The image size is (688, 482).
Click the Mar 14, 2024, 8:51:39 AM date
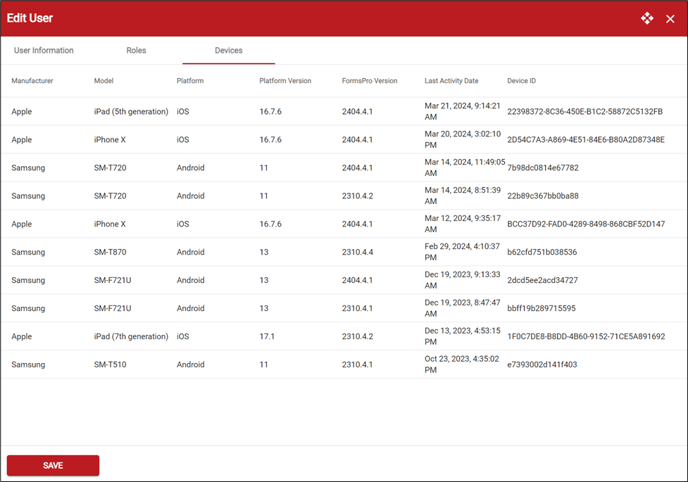click(462, 196)
